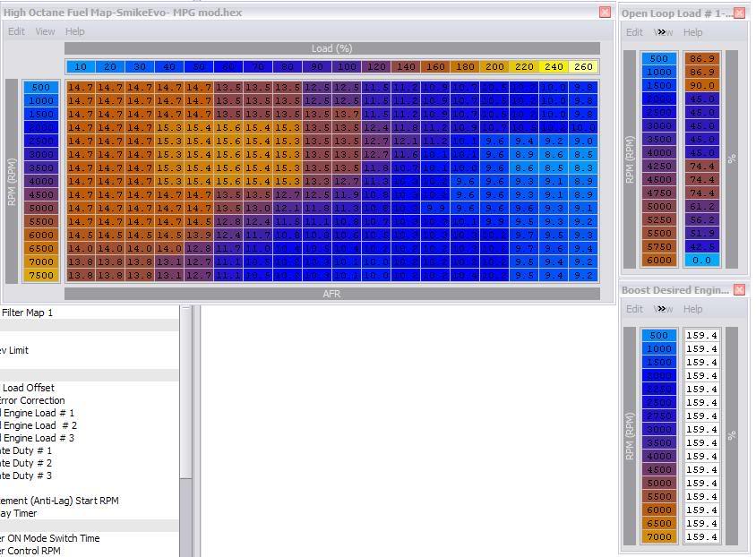Select RPM row header 3000 in fuel map
Image resolution: width=756 pixels, height=557 pixels.
click(x=41, y=154)
